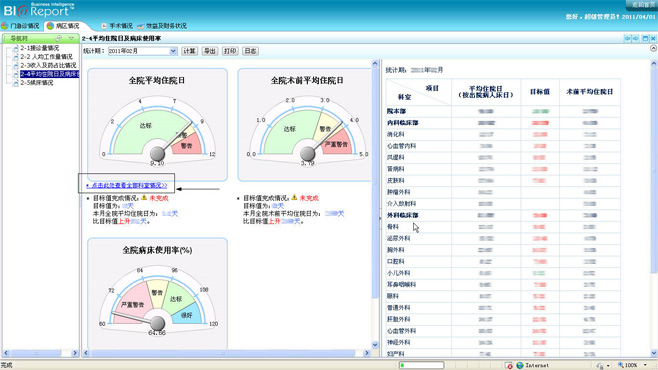This screenshot has height=370, width=658.
Task: Click chart pane horizontal scroll-left arrow
Action: point(86,353)
